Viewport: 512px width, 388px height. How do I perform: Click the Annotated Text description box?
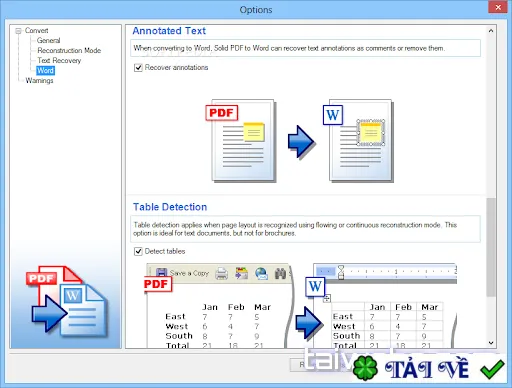point(305,48)
